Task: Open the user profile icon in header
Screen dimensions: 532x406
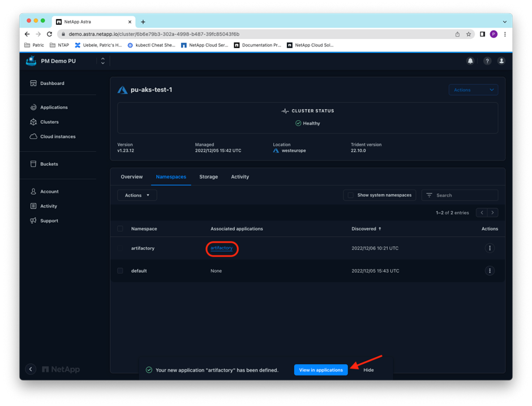Action: (x=501, y=61)
